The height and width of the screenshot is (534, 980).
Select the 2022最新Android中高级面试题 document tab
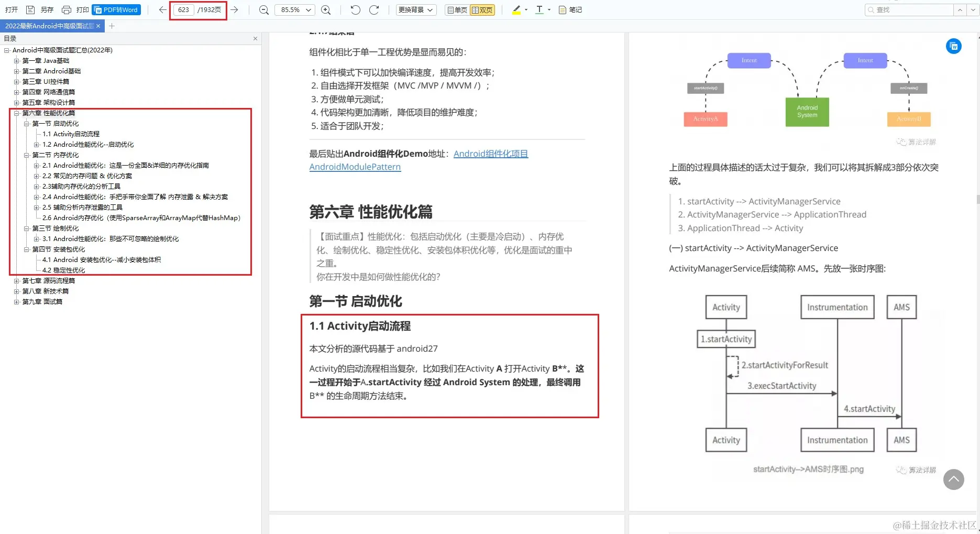point(50,25)
